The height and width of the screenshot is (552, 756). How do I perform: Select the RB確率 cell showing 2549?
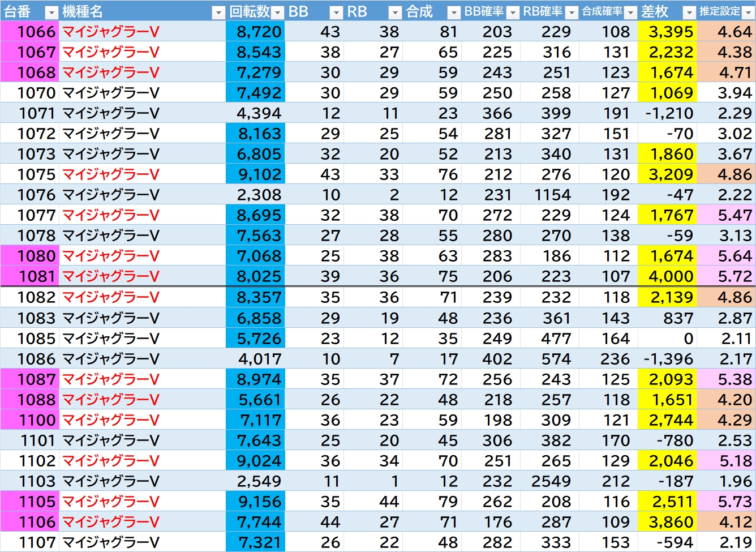coord(549,481)
